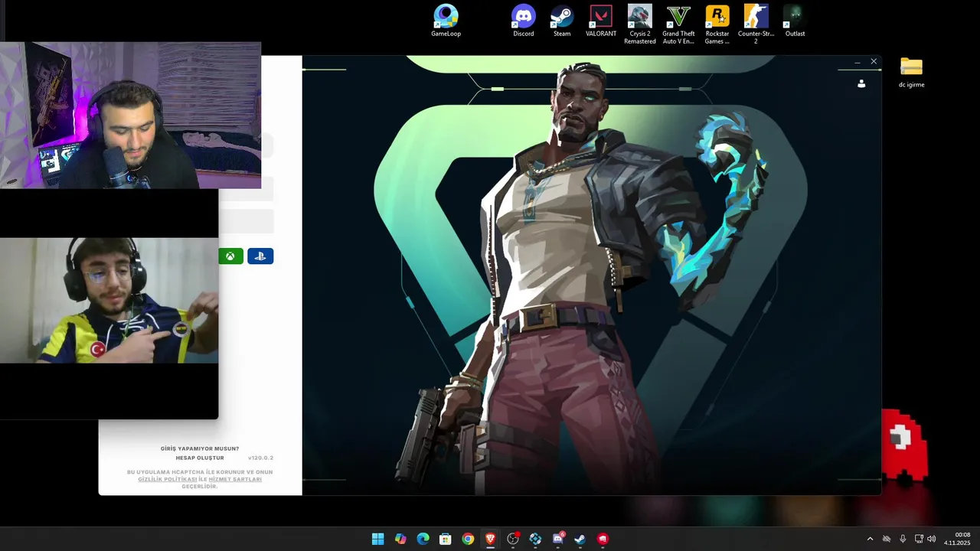Click the network status tray icon
This screenshot has height=551, width=980.
point(919,539)
